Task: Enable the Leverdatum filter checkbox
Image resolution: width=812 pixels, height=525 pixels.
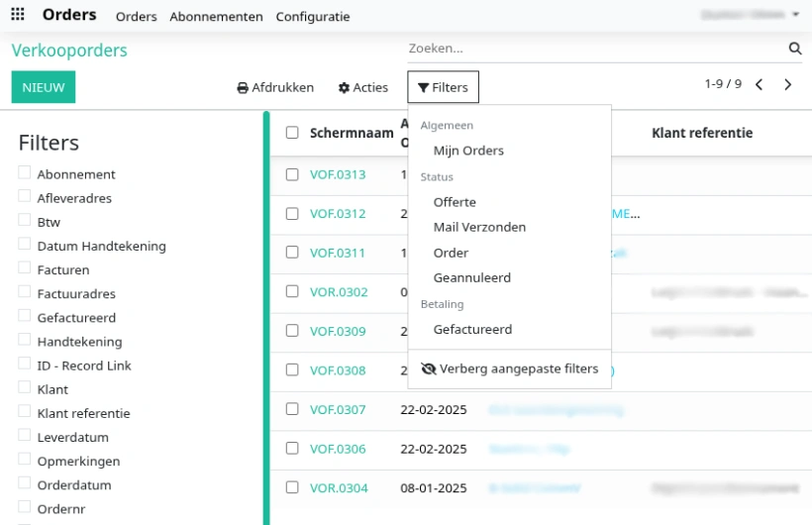Action: tap(25, 435)
